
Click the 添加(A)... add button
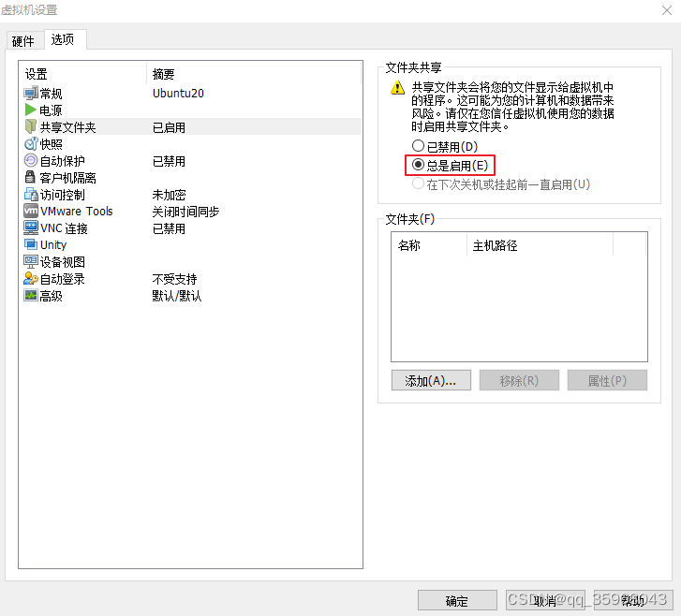pos(431,380)
